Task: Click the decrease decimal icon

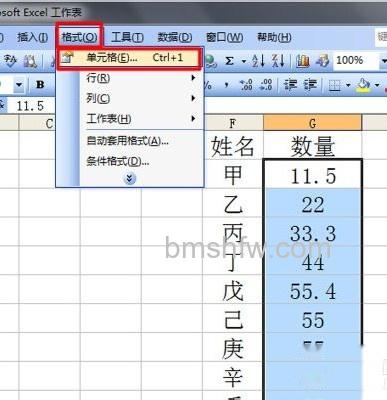Action: click(266, 85)
